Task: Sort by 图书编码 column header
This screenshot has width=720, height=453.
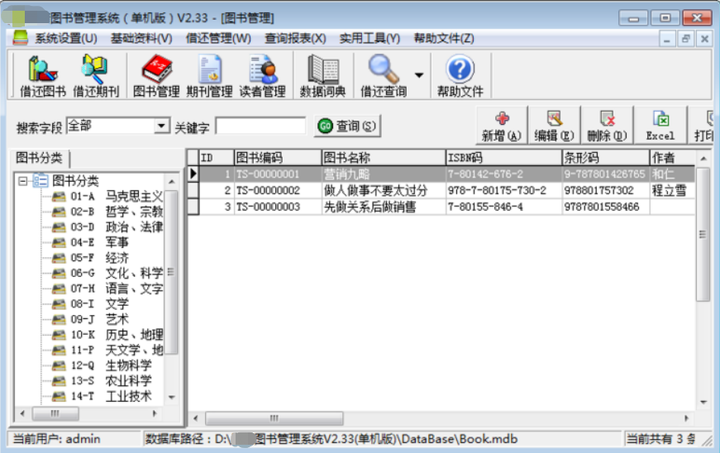Action: pos(277,158)
